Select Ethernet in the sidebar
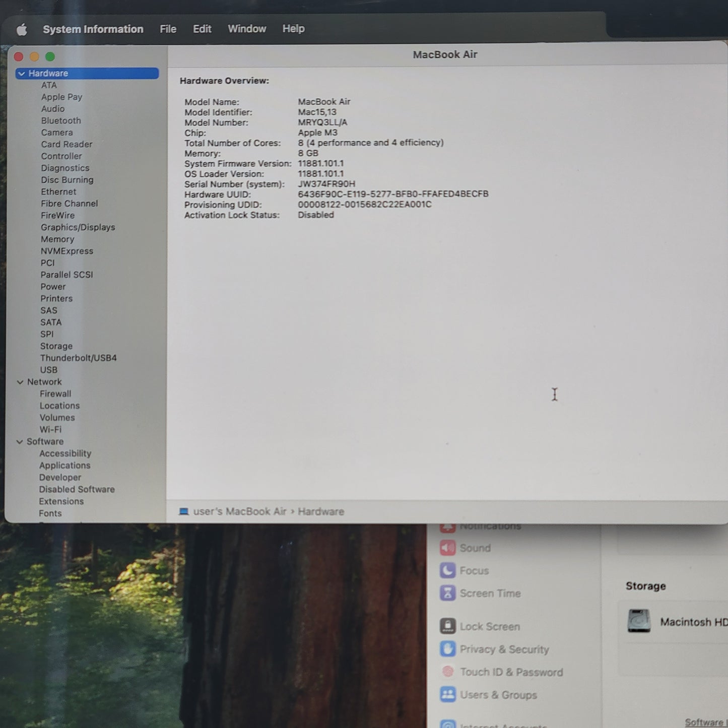Image resolution: width=728 pixels, height=728 pixels. tap(58, 192)
